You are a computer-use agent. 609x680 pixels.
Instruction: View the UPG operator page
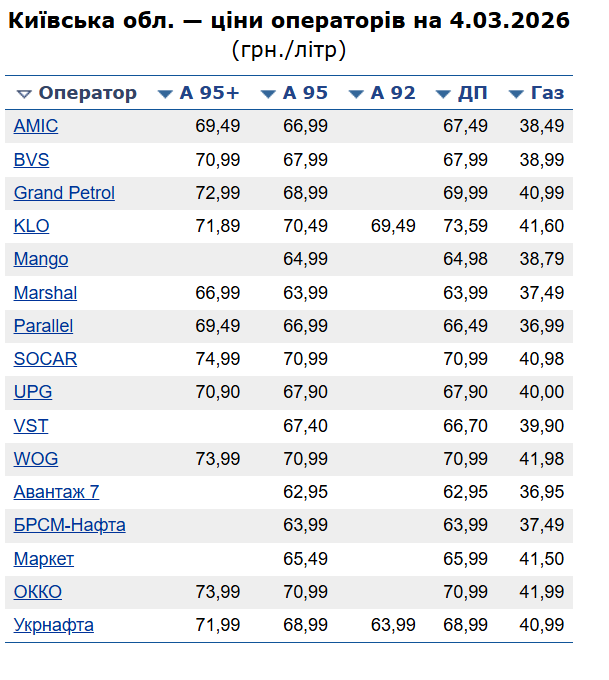click(32, 392)
